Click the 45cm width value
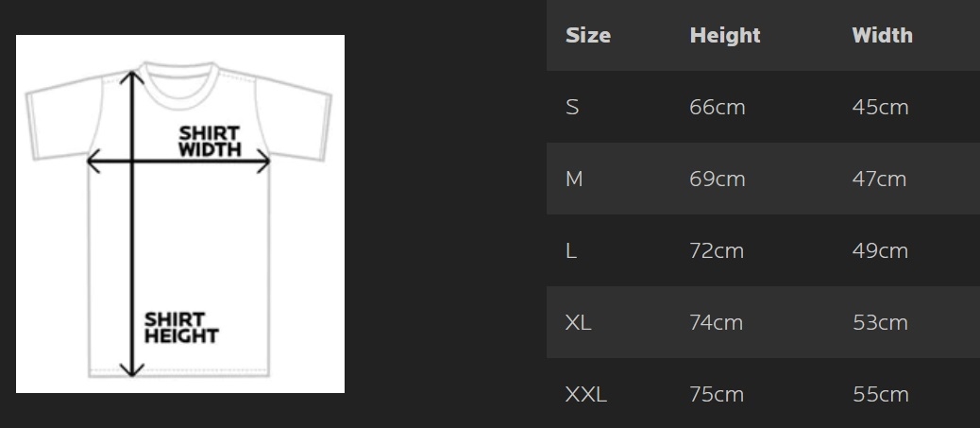The width and height of the screenshot is (980, 428). tap(880, 108)
